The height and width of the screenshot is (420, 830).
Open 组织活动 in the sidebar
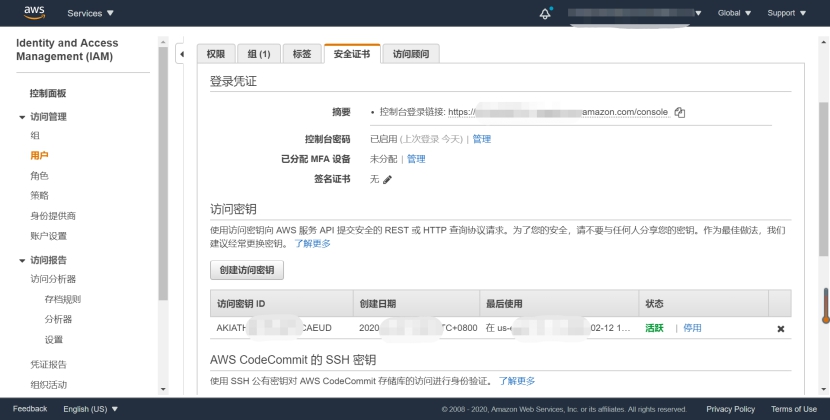49,385
